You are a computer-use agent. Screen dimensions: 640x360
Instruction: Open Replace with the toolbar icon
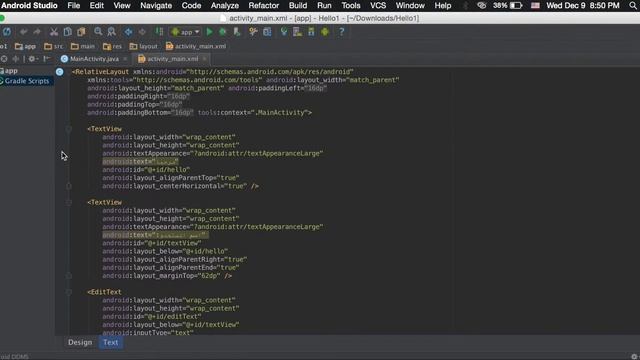tap(111, 32)
